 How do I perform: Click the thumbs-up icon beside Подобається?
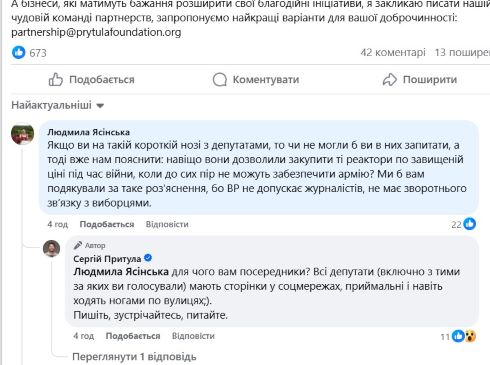click(56, 80)
